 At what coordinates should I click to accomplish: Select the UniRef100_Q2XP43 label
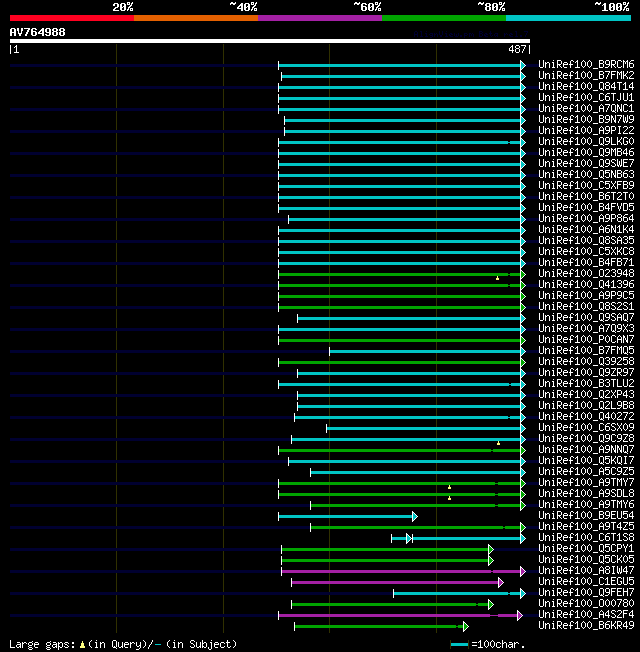[x=586, y=395]
